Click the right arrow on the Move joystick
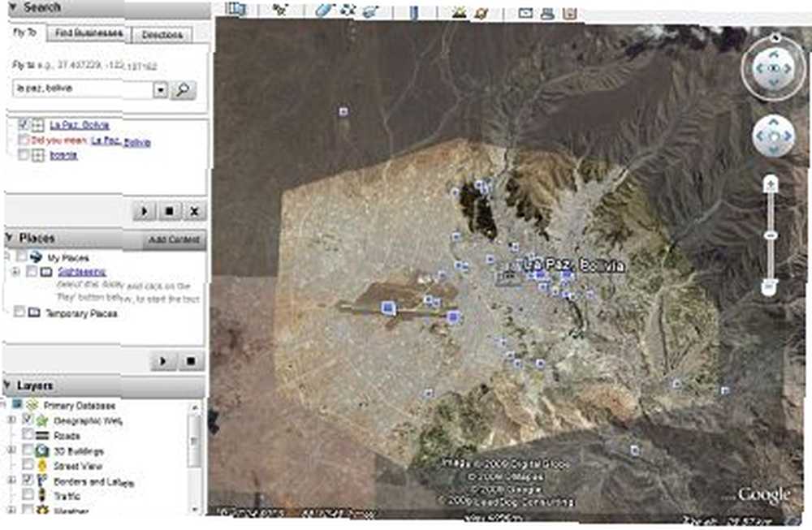Screen dimensions: 812x530 (x=788, y=136)
